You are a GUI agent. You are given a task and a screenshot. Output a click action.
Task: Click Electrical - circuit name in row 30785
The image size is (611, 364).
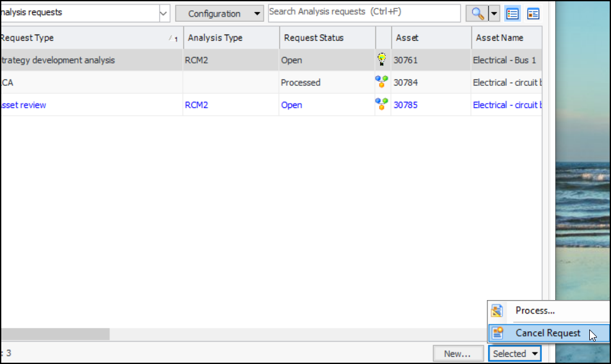[507, 105]
